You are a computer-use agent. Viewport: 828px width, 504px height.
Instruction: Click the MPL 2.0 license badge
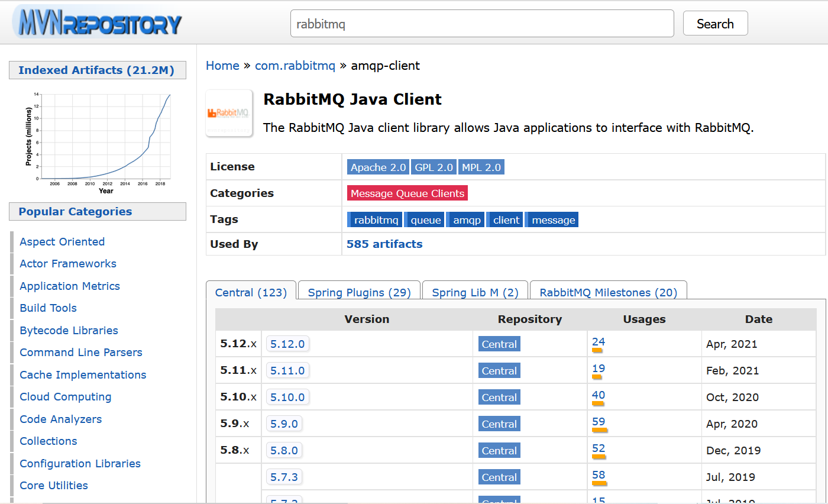click(481, 167)
